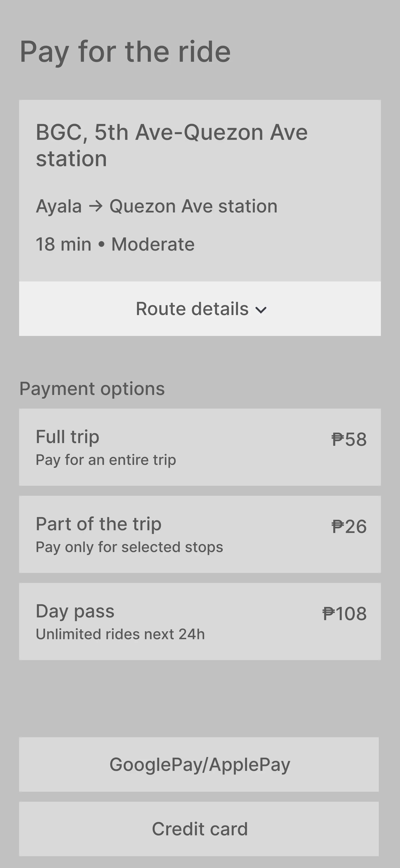Tap the Payment options heading
The image size is (400, 868).
pos(92,389)
